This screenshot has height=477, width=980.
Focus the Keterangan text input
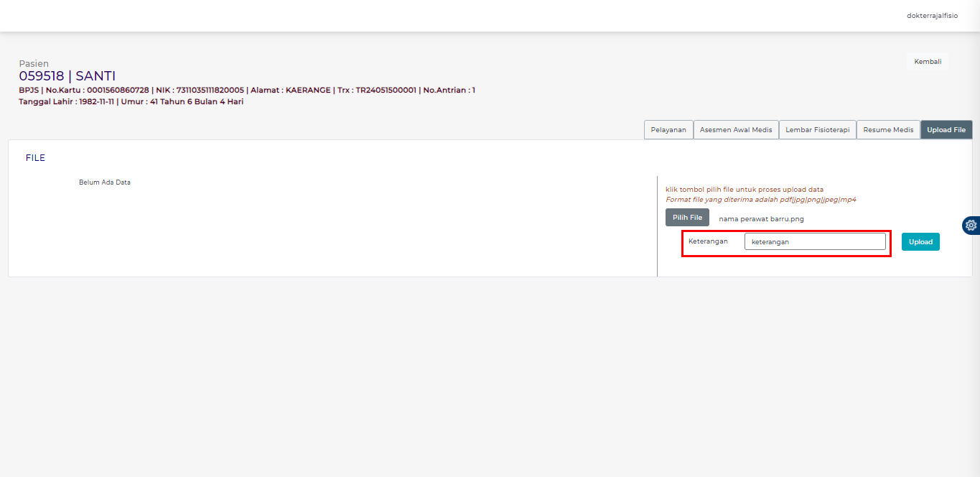point(814,242)
